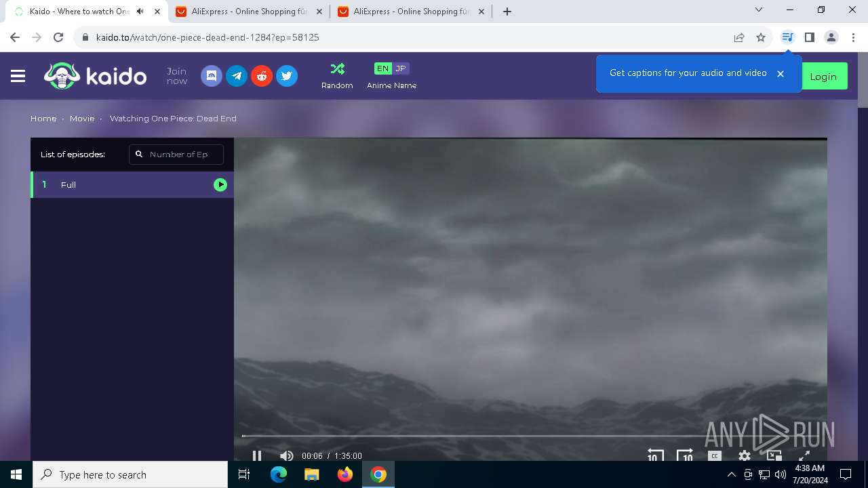Switch anime name to EN
This screenshot has height=488, width=868.
coord(383,68)
